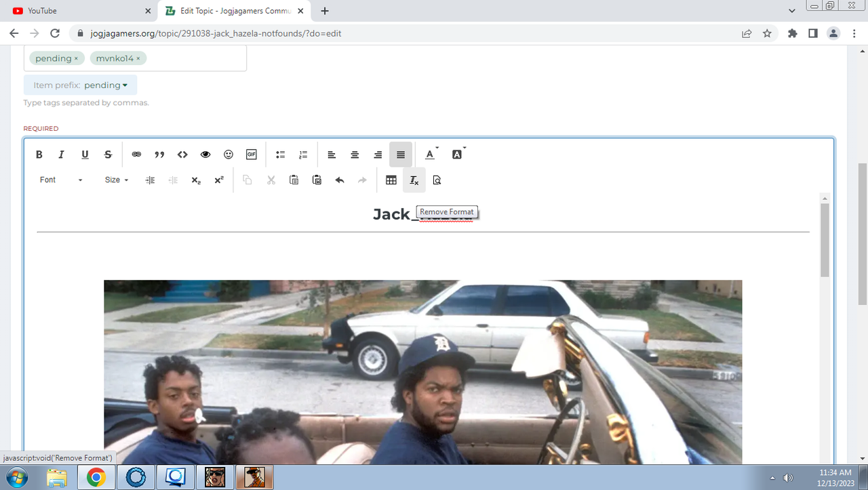
Task: Open the Size dropdown
Action: pos(117,180)
